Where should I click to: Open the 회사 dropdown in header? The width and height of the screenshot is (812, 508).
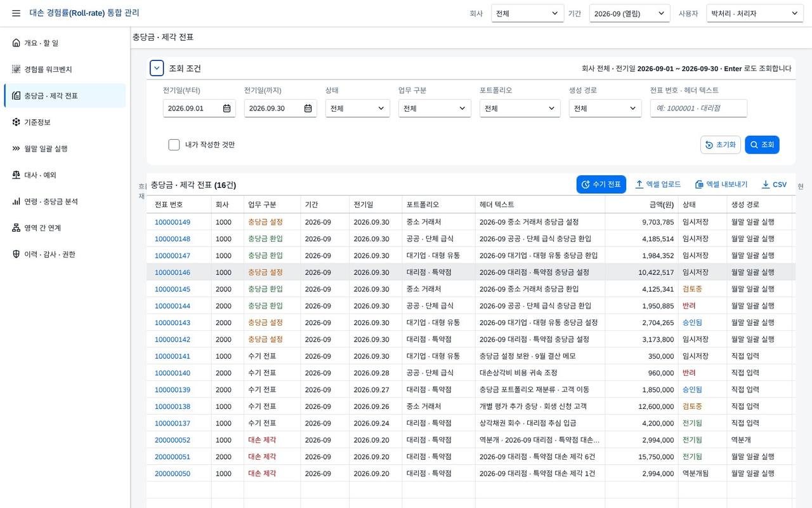pos(528,13)
